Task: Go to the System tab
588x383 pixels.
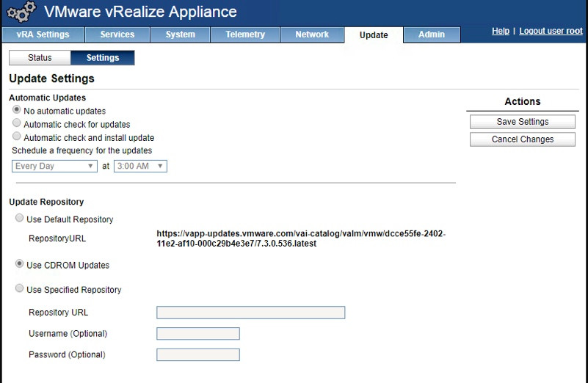Action: click(x=181, y=34)
